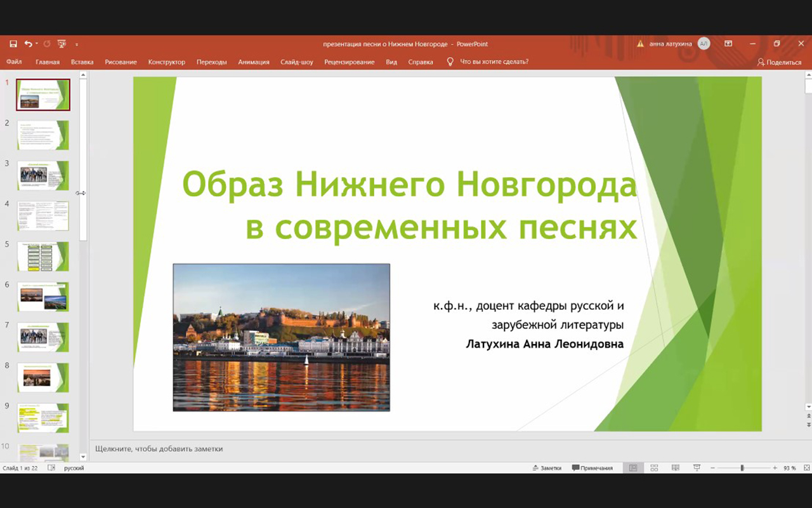Viewport: 812px width, 508px height.
Task: Select slide 9 thumbnail
Action: pyautogui.click(x=43, y=418)
